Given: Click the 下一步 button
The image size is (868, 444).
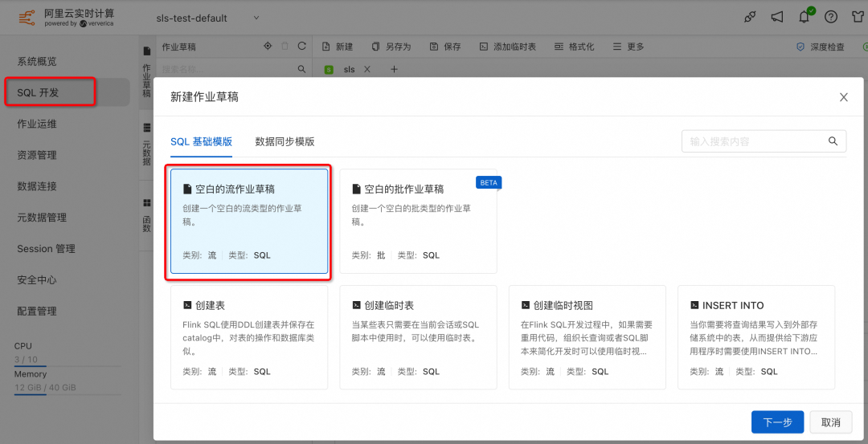Looking at the screenshot, I should (x=777, y=422).
